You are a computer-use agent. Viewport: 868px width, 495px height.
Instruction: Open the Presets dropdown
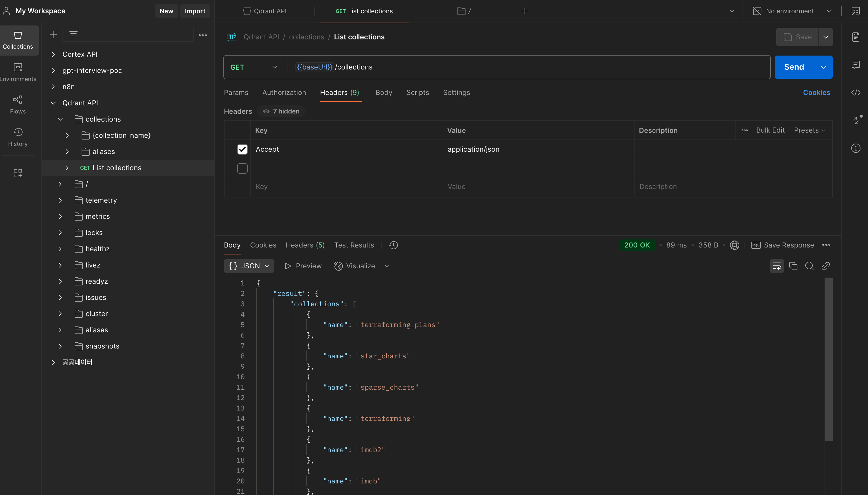[x=810, y=131]
